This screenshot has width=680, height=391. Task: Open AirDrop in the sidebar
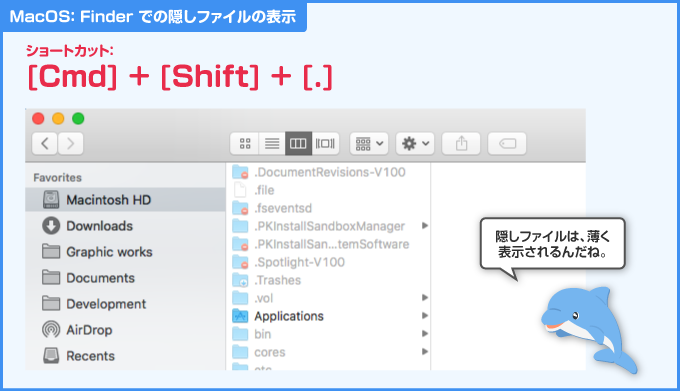[125, 330]
